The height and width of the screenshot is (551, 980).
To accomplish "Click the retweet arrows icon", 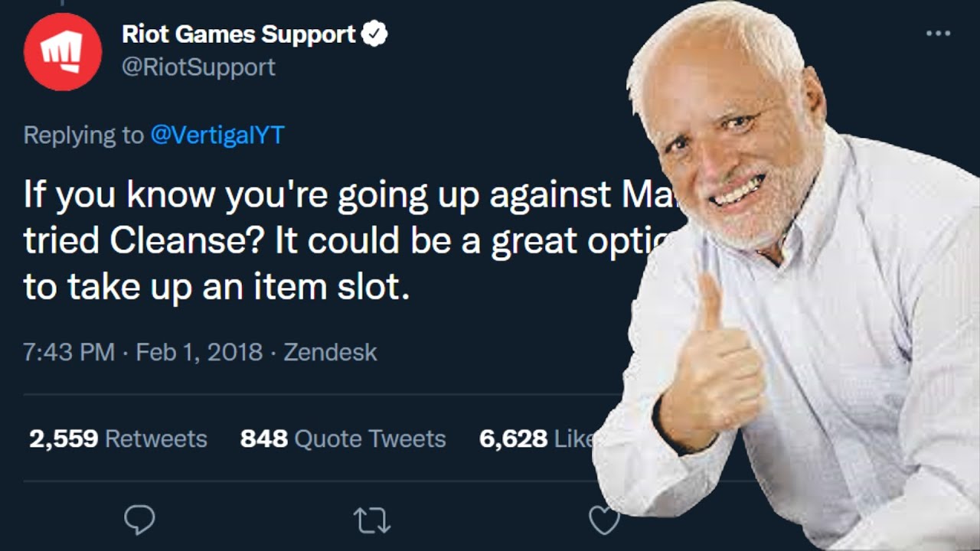I will click(372, 521).
